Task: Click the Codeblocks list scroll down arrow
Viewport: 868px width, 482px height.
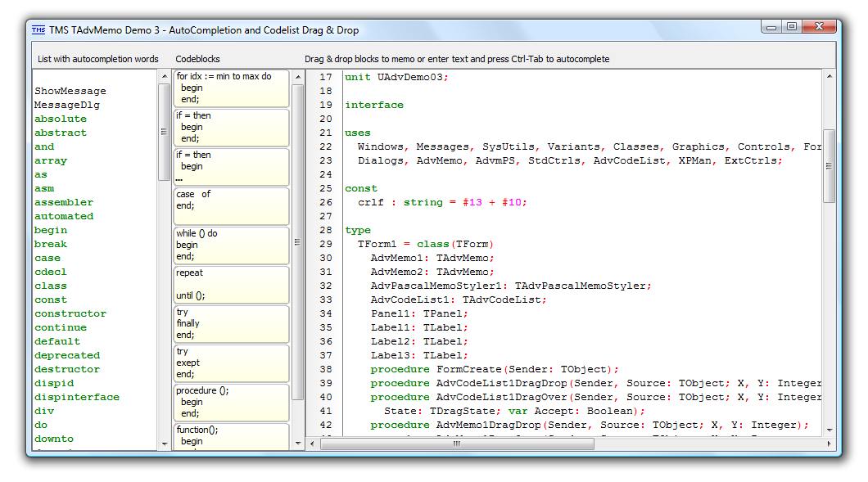Action: [298, 444]
